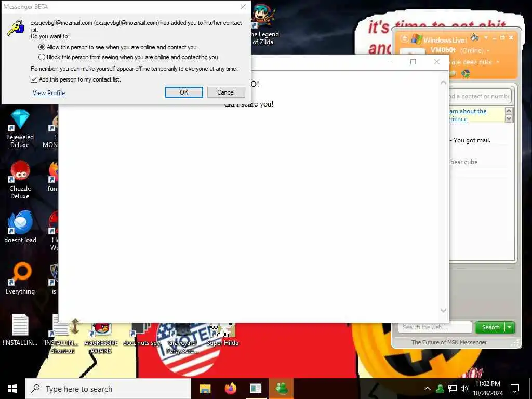532x399 pixels.
Task: Open Bejeweled Deluxe desktop shortcut
Action: (x=20, y=128)
